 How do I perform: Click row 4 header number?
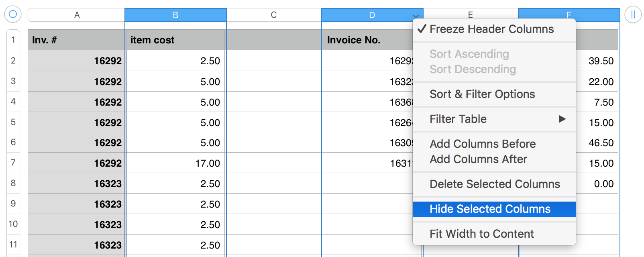[13, 101]
